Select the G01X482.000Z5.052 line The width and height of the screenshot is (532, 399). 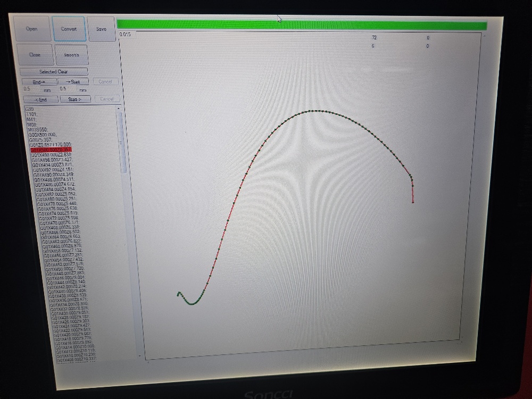[x=56, y=194]
